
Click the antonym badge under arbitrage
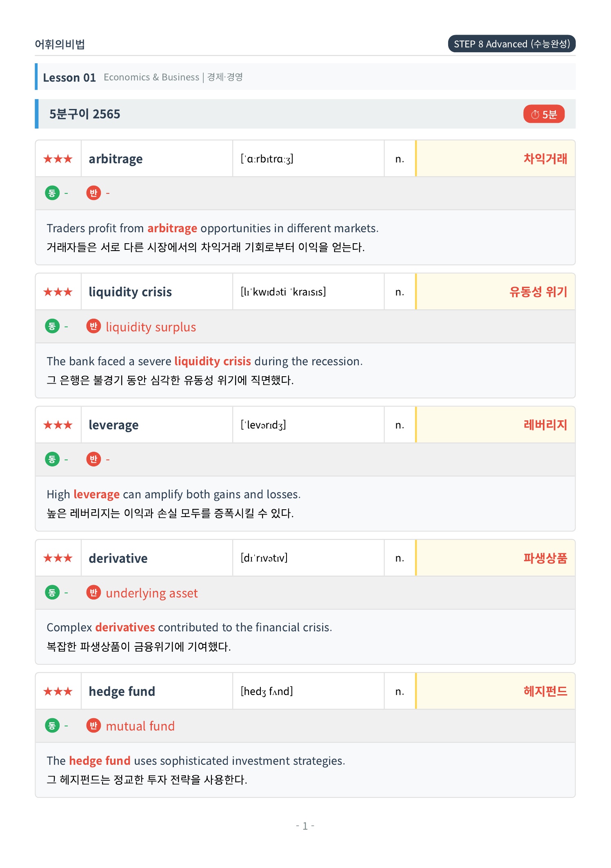click(x=93, y=193)
